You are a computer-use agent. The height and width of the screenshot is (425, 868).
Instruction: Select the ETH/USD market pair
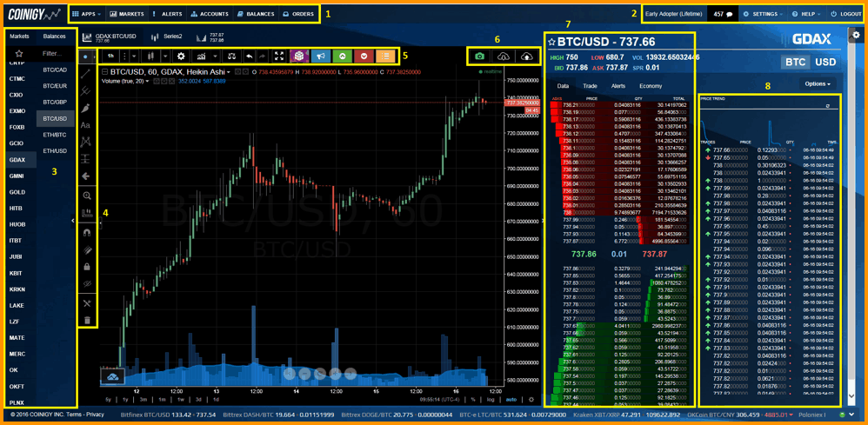click(x=56, y=150)
